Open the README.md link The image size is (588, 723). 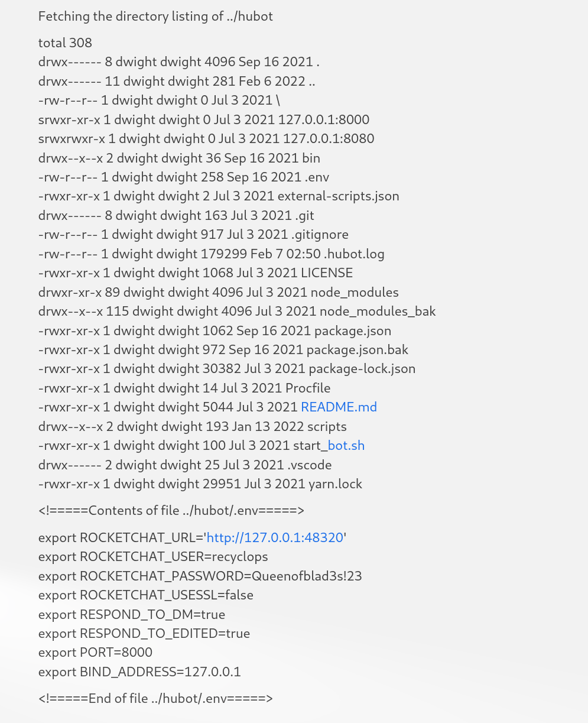(339, 407)
